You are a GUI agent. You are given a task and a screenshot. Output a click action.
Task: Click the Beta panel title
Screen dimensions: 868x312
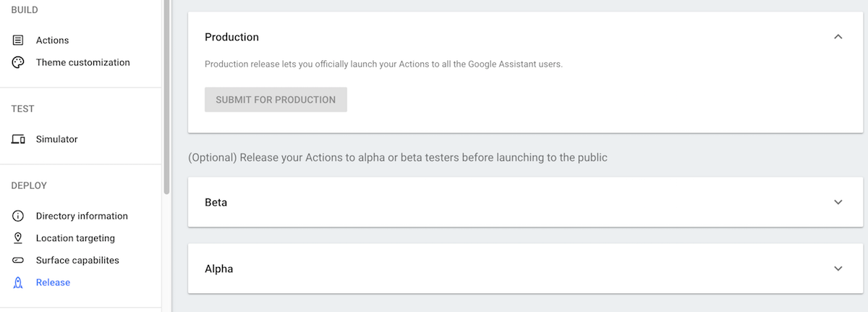(x=216, y=202)
